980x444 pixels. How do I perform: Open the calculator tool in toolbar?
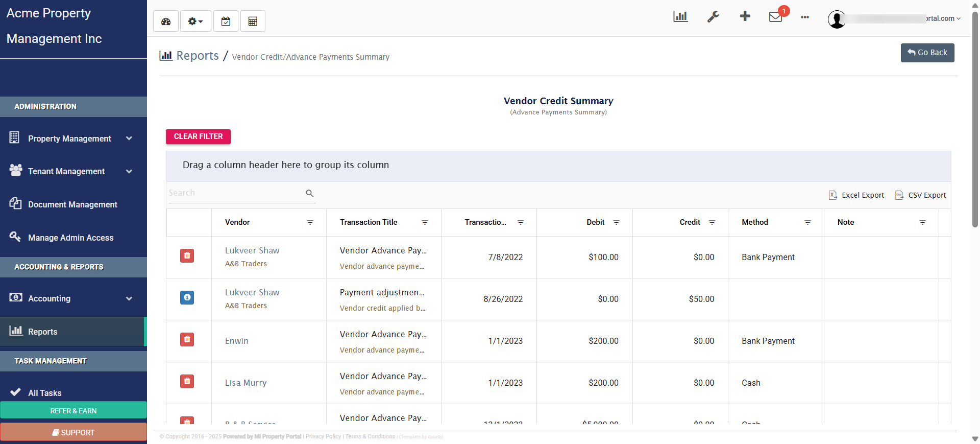pyautogui.click(x=253, y=21)
